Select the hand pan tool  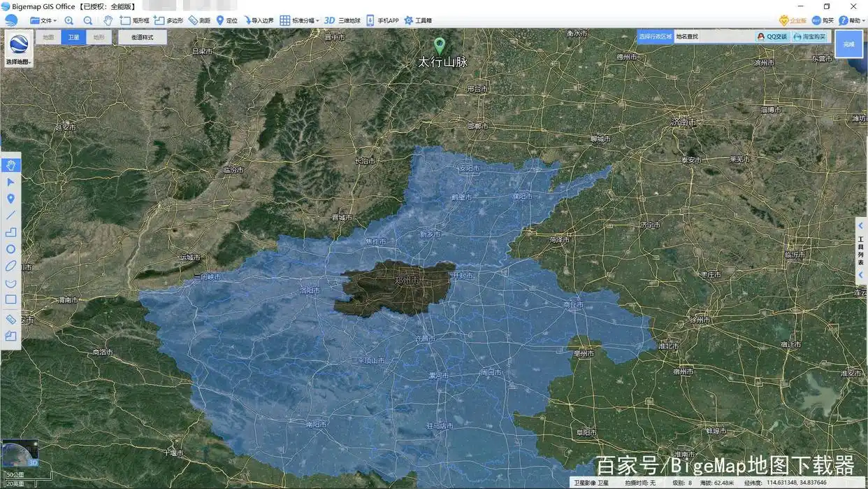pos(10,165)
